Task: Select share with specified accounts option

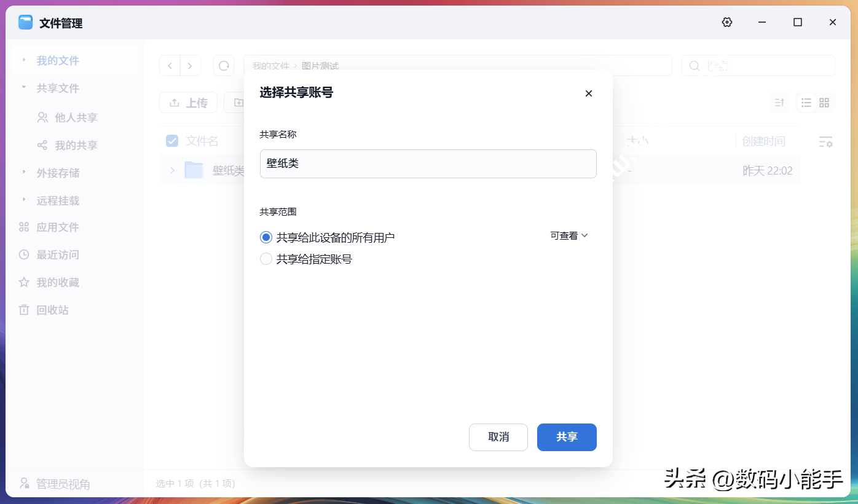Action: [266, 259]
